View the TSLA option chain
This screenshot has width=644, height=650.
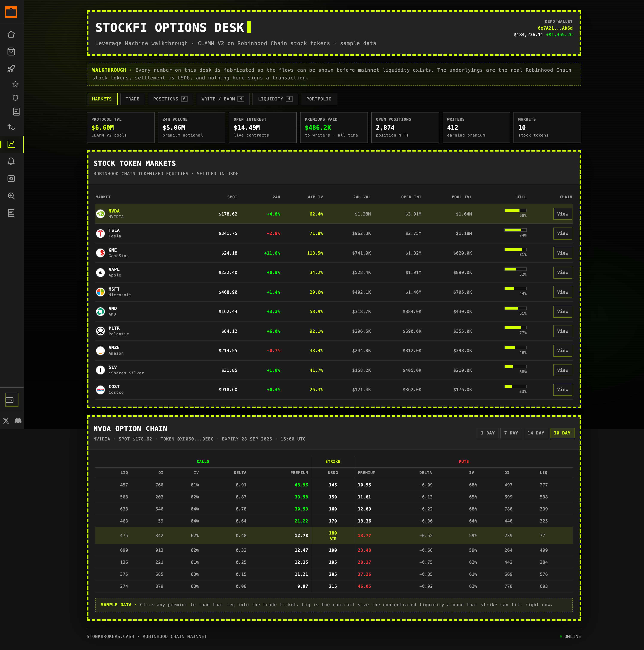(563, 233)
